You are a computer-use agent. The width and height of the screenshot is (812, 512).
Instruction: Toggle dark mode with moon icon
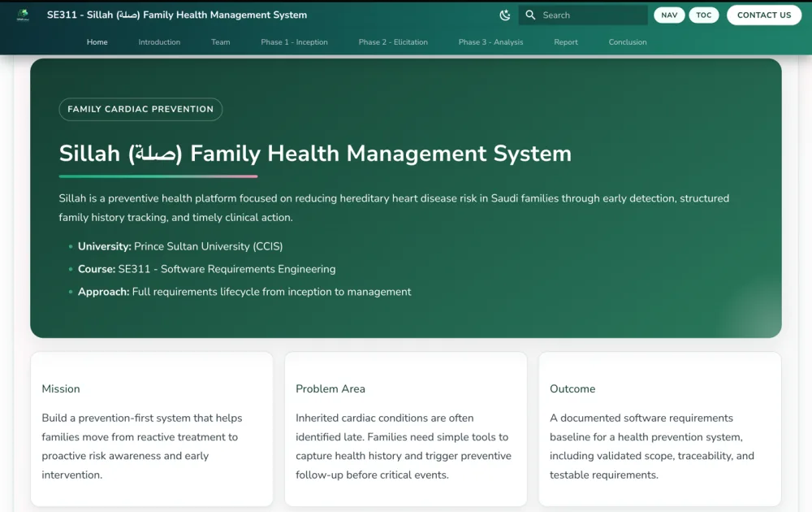(x=505, y=15)
